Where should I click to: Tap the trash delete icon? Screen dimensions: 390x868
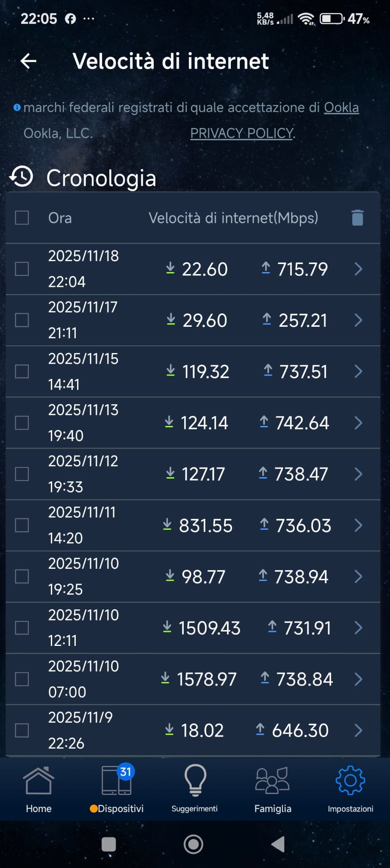pyautogui.click(x=357, y=218)
